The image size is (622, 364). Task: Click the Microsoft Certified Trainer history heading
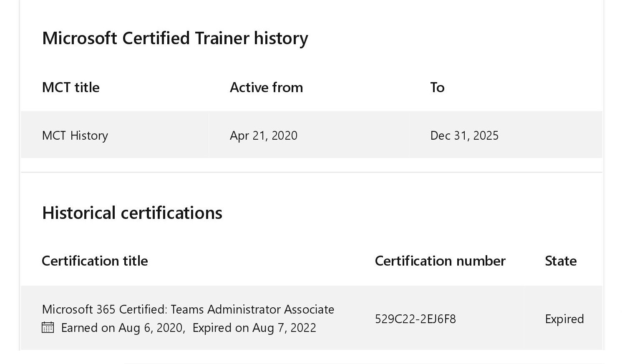175,38
